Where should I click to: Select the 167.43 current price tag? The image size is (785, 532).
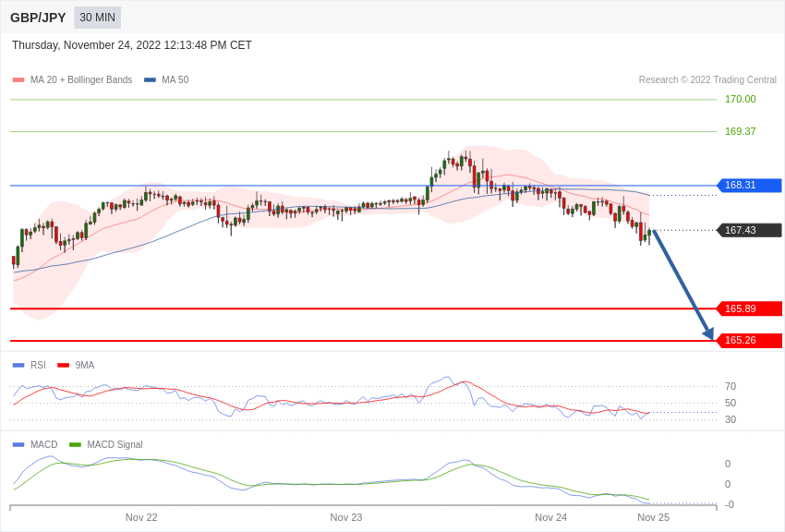(x=749, y=230)
